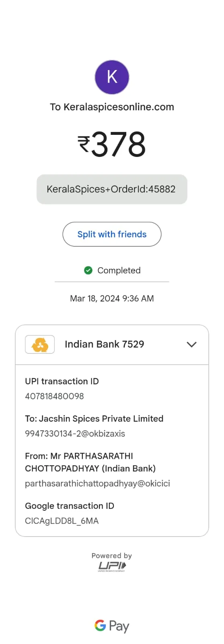Click the Google G logo

(100, 625)
